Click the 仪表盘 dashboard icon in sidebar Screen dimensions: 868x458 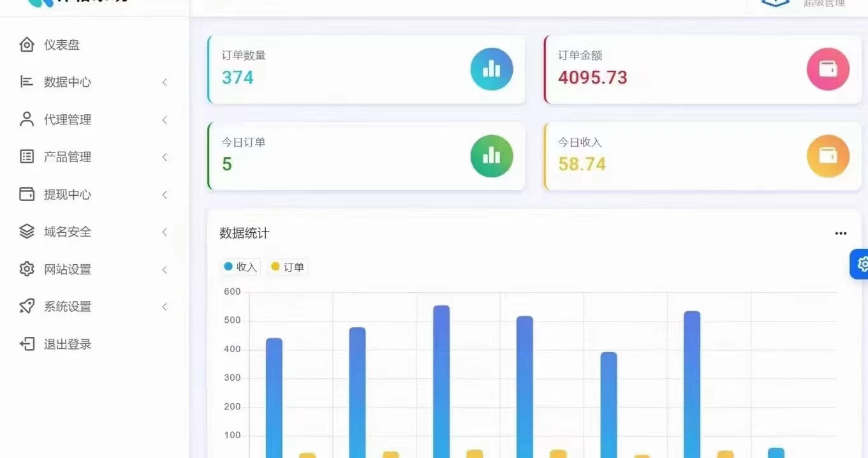pyautogui.click(x=26, y=44)
